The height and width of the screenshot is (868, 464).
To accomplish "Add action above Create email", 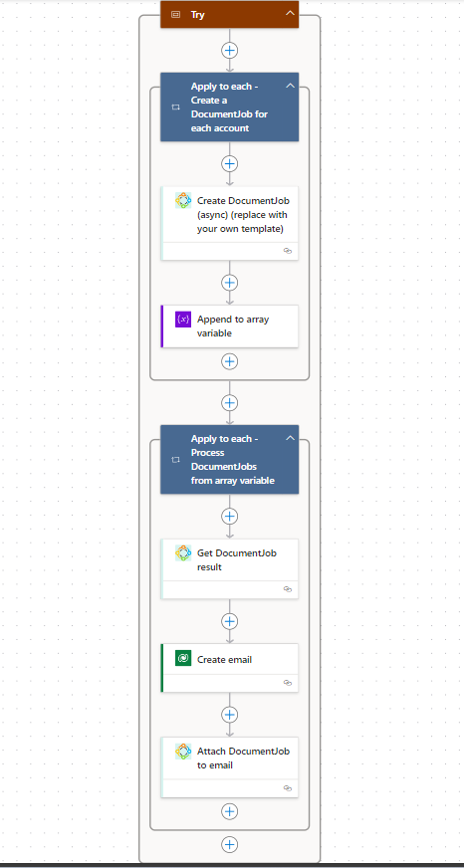I will [x=229, y=621].
